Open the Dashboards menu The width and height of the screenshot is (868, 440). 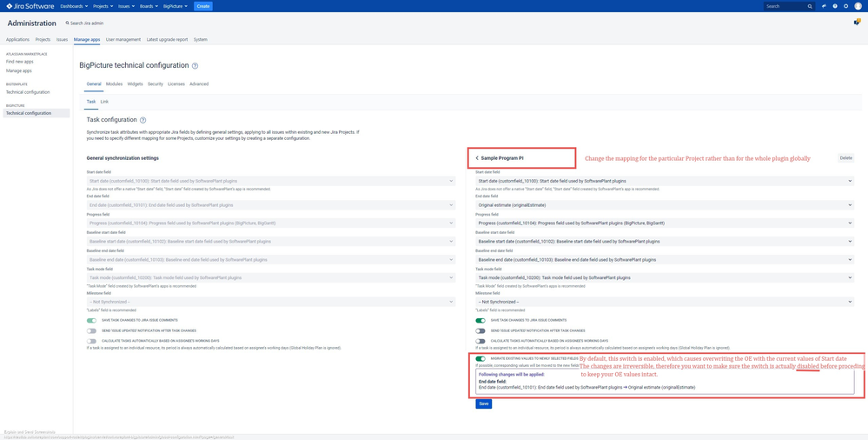click(75, 6)
